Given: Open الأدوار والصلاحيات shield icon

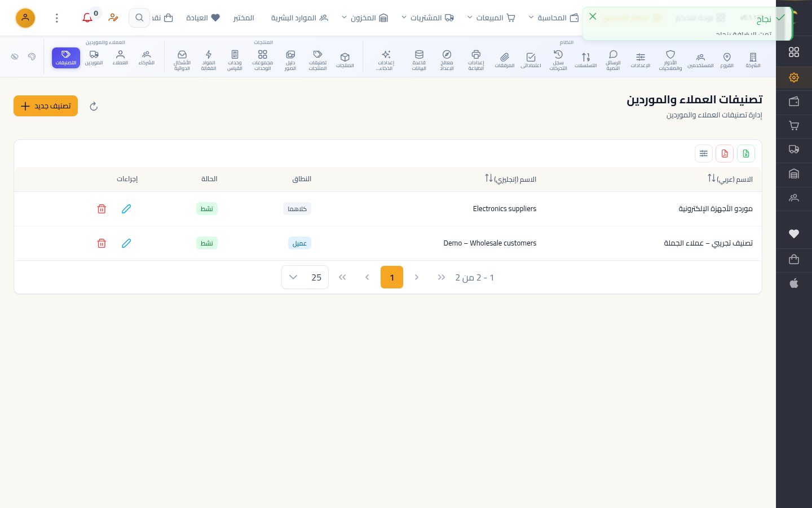Looking at the screenshot, I should 670,60.
